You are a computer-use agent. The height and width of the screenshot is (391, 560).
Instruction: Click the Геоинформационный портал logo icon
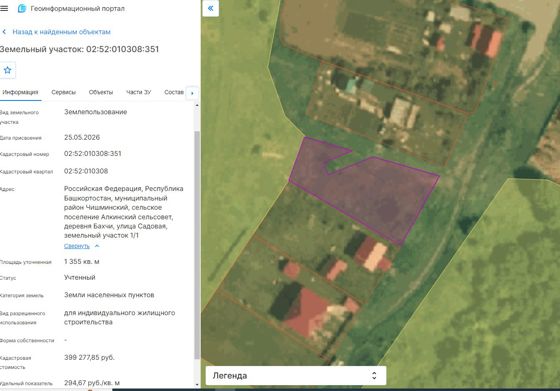click(x=22, y=8)
